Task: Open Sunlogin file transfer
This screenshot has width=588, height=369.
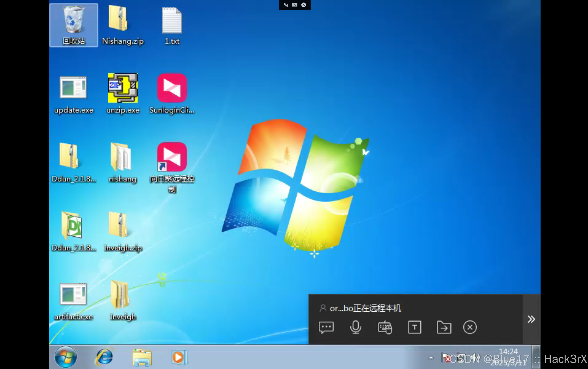Action: point(444,327)
